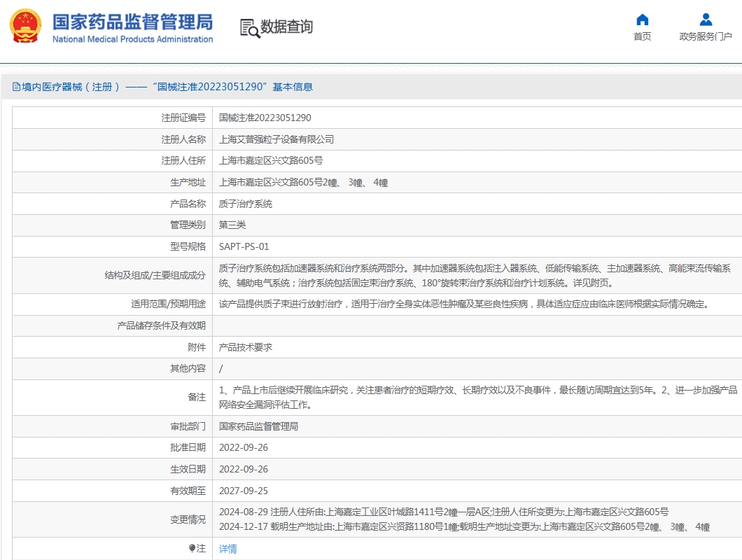The height and width of the screenshot is (560, 742).
Task: Click the 数据查询 magnifier document icon
Action: click(250, 28)
